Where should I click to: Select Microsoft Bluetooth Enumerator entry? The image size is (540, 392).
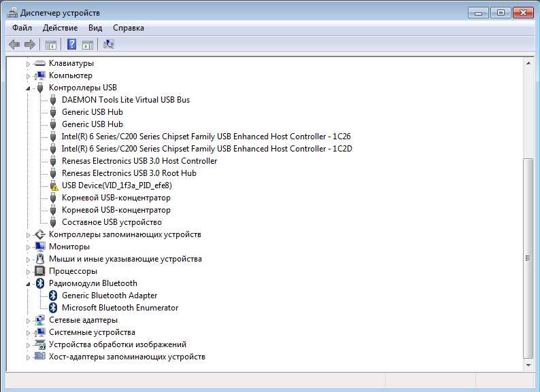click(120, 308)
